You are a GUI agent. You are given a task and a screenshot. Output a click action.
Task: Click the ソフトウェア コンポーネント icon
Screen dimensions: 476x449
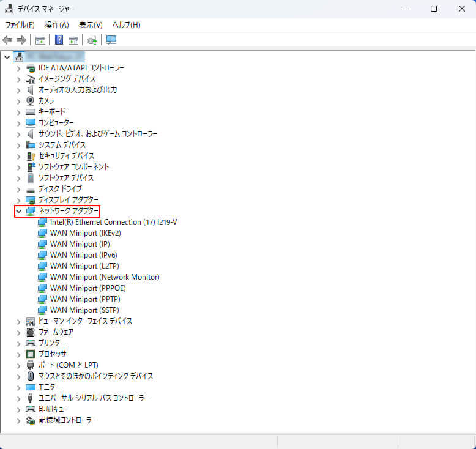pos(31,167)
